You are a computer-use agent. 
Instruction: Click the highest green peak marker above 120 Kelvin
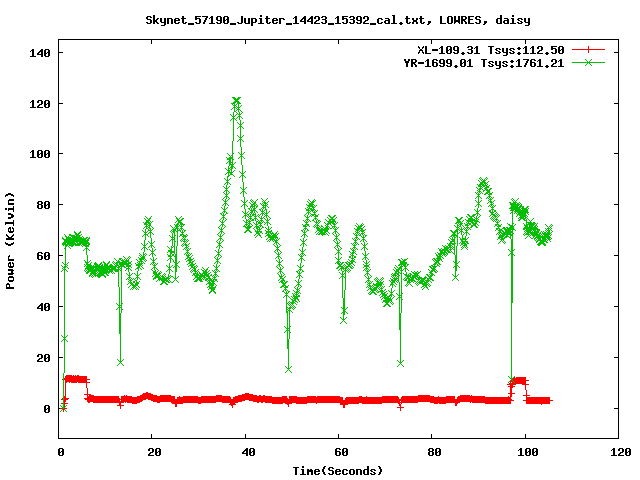coord(236,100)
